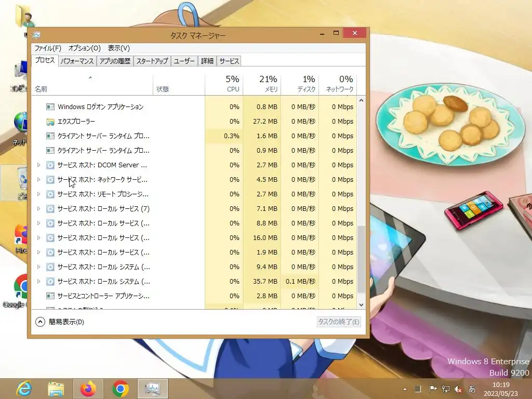Select the 0.1 MB/秒 disk cell
The height and width of the screenshot is (399, 532).
pos(301,282)
